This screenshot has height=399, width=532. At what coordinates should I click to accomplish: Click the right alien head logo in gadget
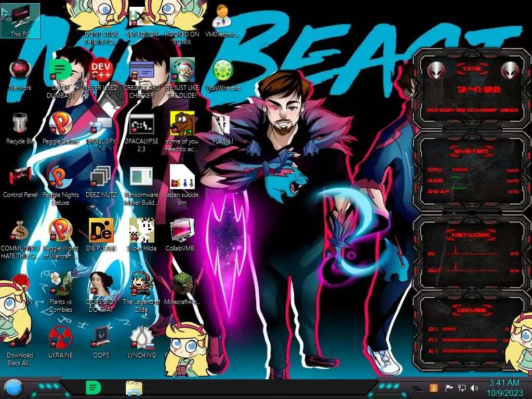[510, 71]
